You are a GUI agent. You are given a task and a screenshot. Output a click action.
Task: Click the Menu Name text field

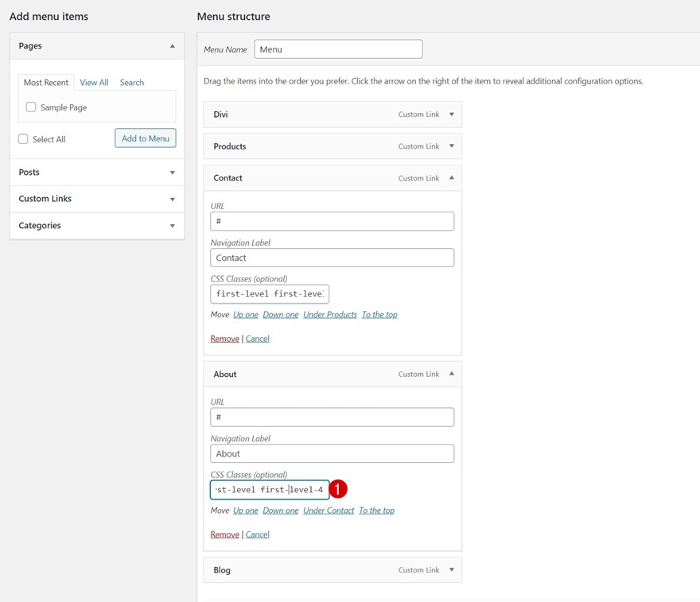[338, 49]
